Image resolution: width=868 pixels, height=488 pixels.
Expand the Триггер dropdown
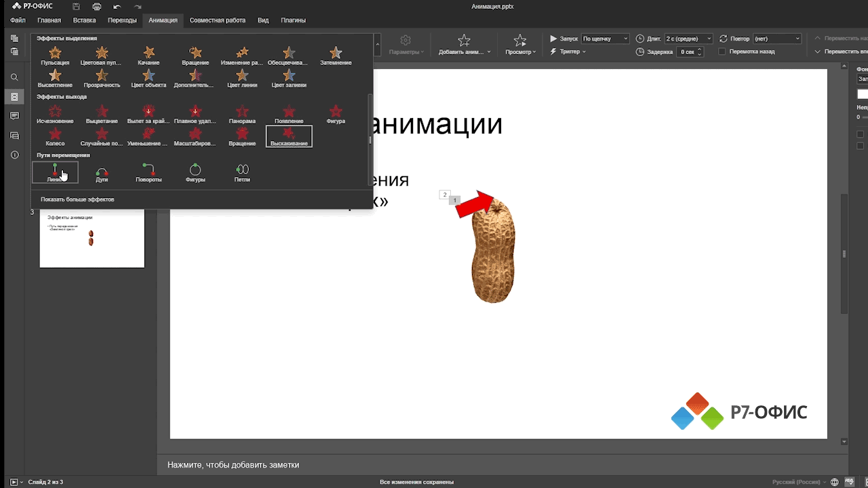[568, 52]
